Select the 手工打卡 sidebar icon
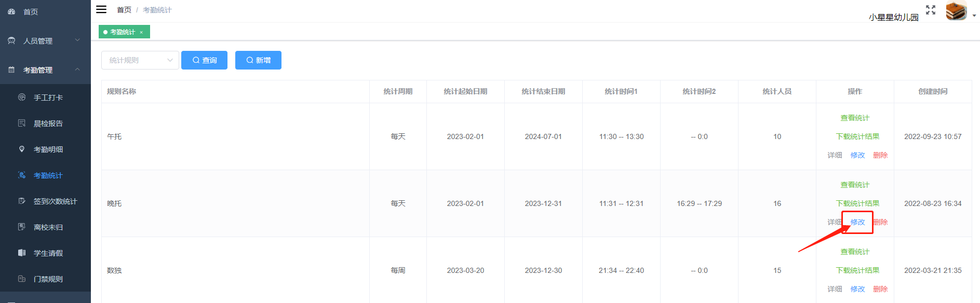 pos(21,97)
